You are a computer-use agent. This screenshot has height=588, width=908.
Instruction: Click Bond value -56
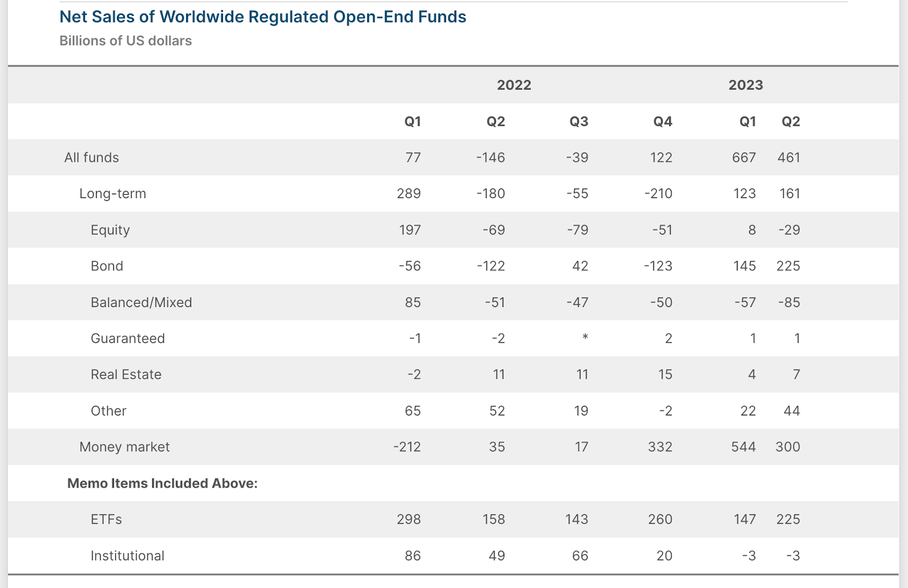pyautogui.click(x=409, y=266)
